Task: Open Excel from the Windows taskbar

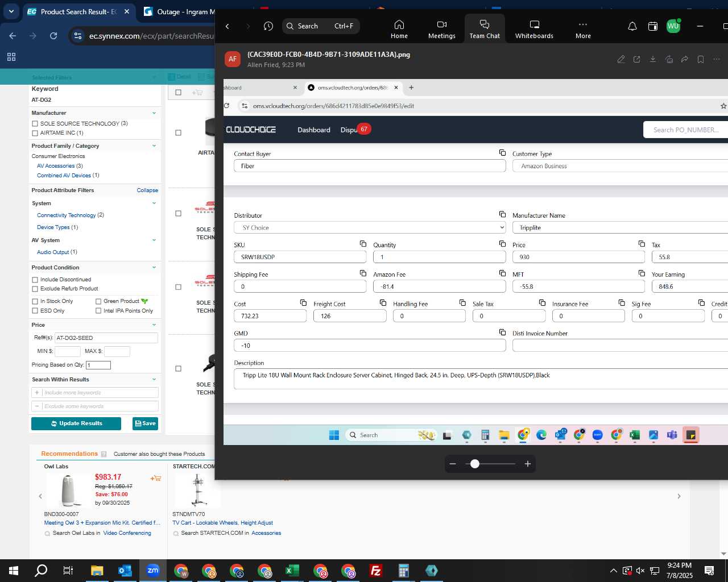Action: (x=292, y=571)
